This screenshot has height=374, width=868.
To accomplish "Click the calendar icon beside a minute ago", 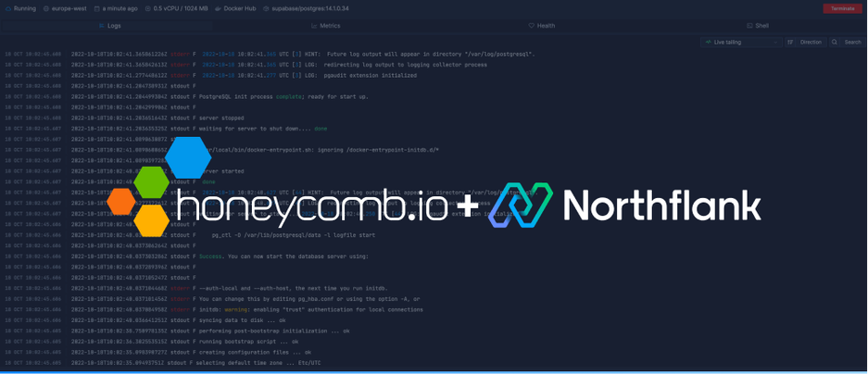I will pos(97,9).
